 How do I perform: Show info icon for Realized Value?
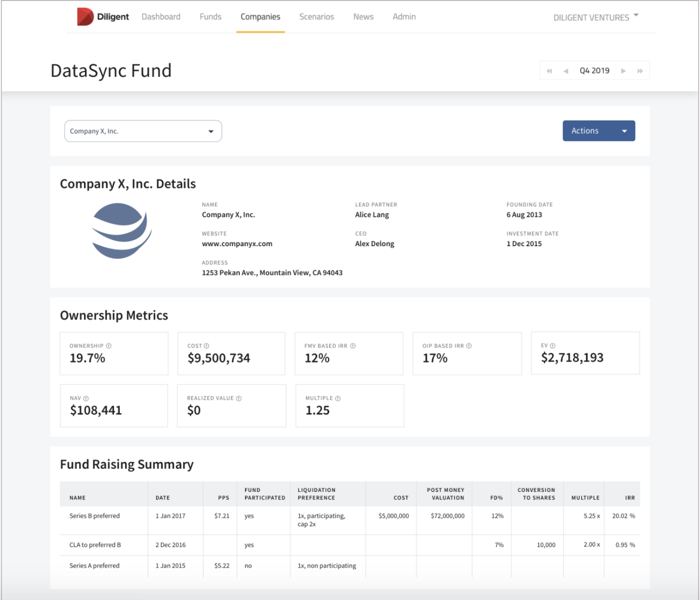(x=239, y=398)
